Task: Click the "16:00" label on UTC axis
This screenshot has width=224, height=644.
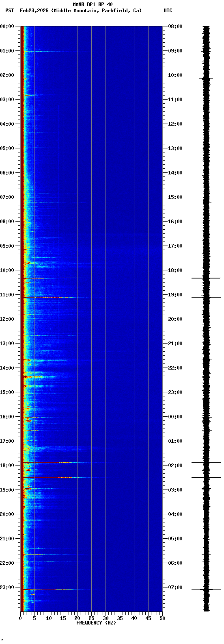Action: pos(175,222)
